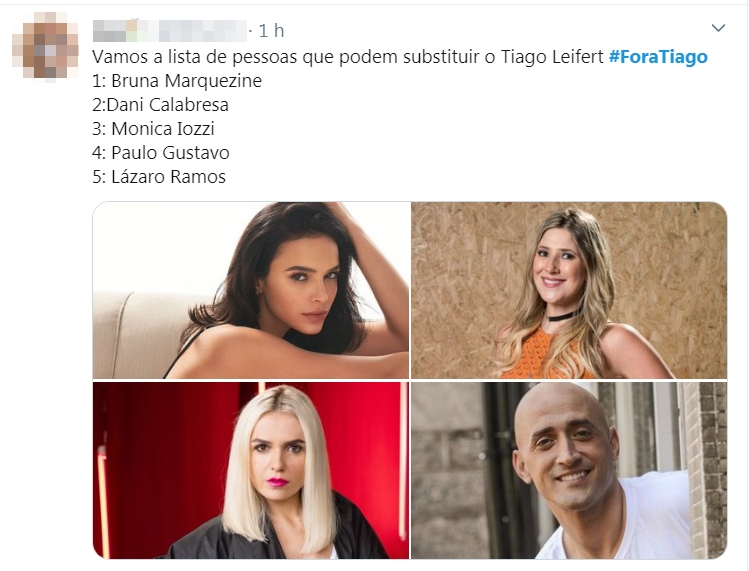Screen dimensions: 749x571
Task: Open photo of platinum-blonde woman with red backdrop
Action: tap(251, 470)
